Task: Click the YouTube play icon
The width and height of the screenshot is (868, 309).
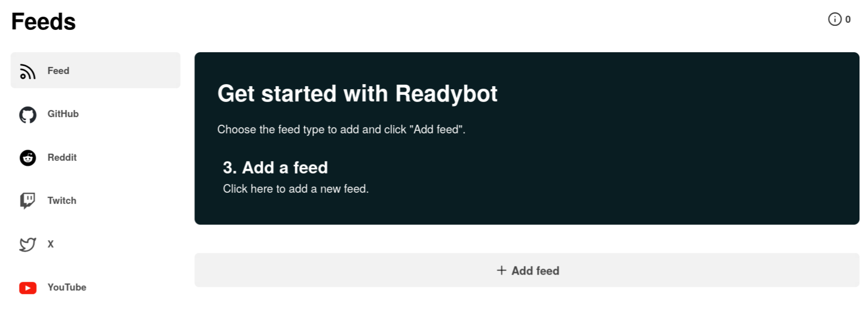Action: point(28,288)
